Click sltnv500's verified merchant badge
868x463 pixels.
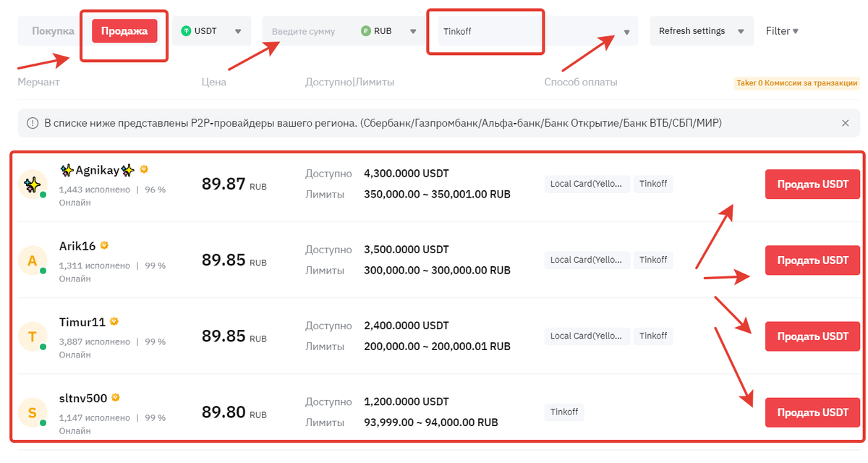(115, 397)
